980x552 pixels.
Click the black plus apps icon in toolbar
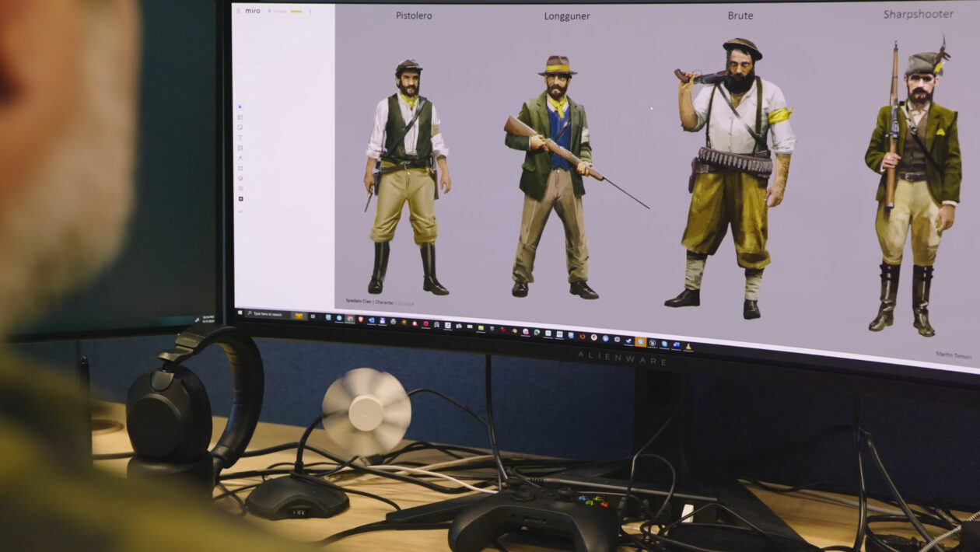(240, 198)
